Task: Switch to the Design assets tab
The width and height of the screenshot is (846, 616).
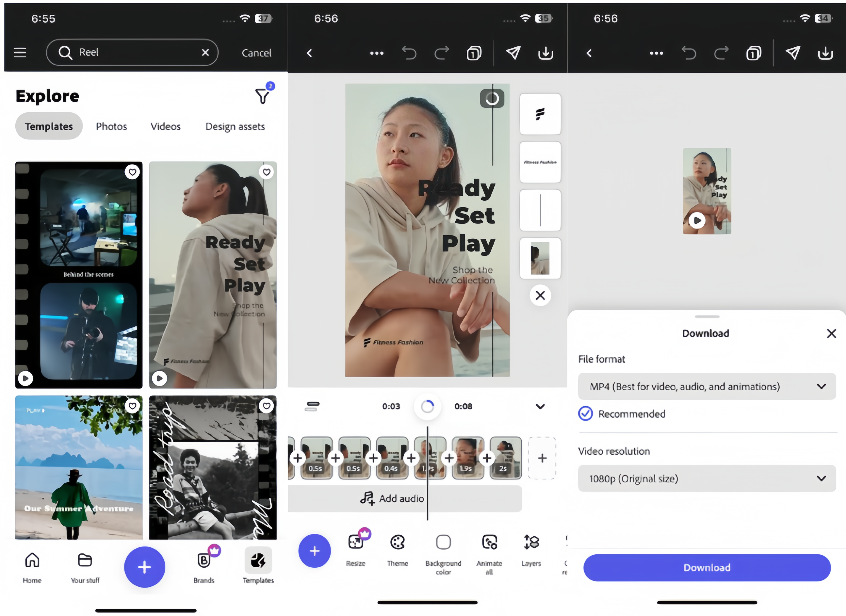Action: tap(235, 127)
